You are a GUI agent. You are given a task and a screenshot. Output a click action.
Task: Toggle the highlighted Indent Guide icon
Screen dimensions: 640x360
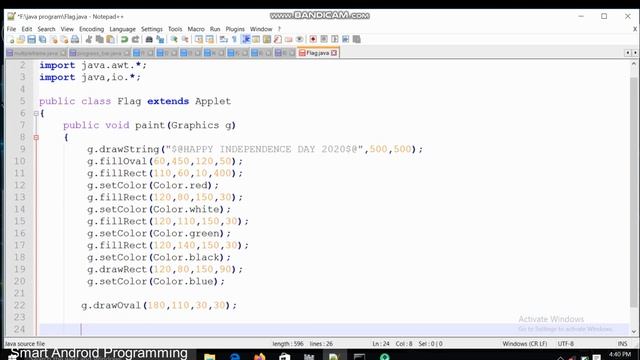coord(246,40)
